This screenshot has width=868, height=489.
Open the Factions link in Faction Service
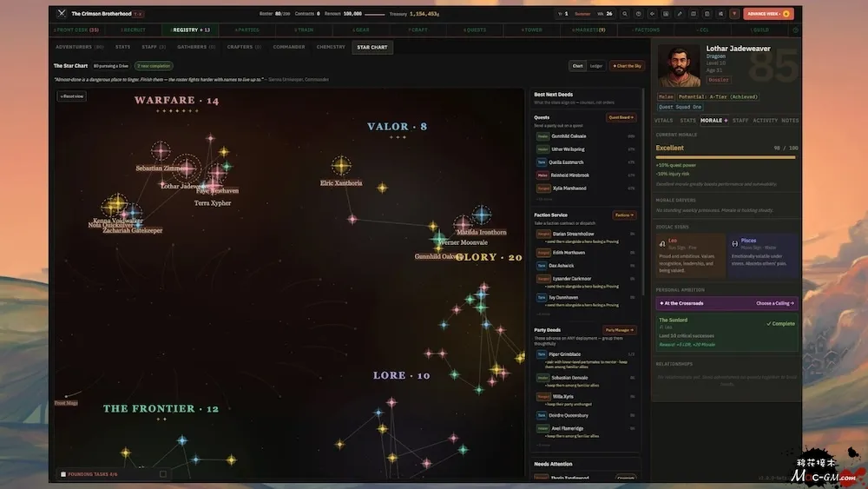click(624, 215)
